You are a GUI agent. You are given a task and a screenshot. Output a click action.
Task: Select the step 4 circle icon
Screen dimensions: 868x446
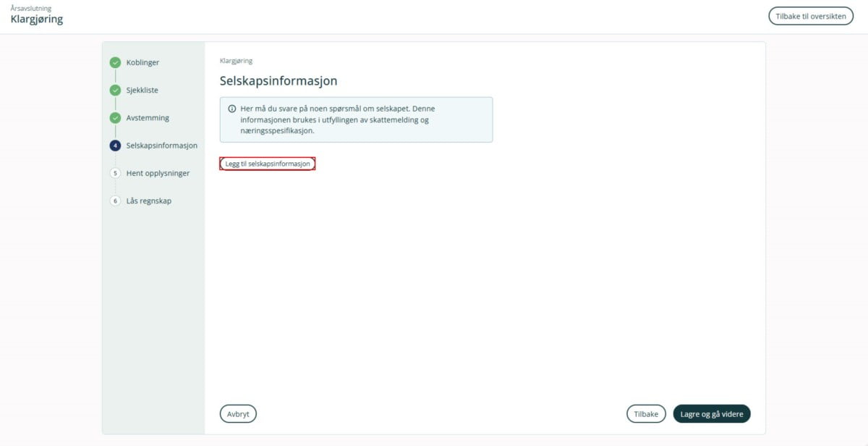115,146
